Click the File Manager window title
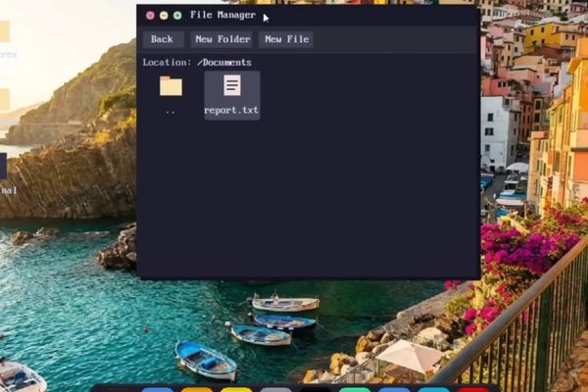The height and width of the screenshot is (392, 588). coord(222,15)
